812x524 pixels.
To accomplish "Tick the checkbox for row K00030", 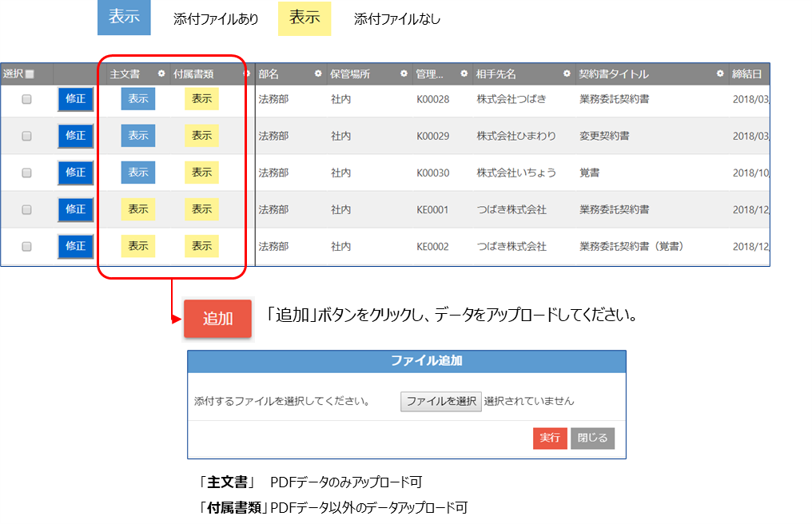I will click(26, 173).
